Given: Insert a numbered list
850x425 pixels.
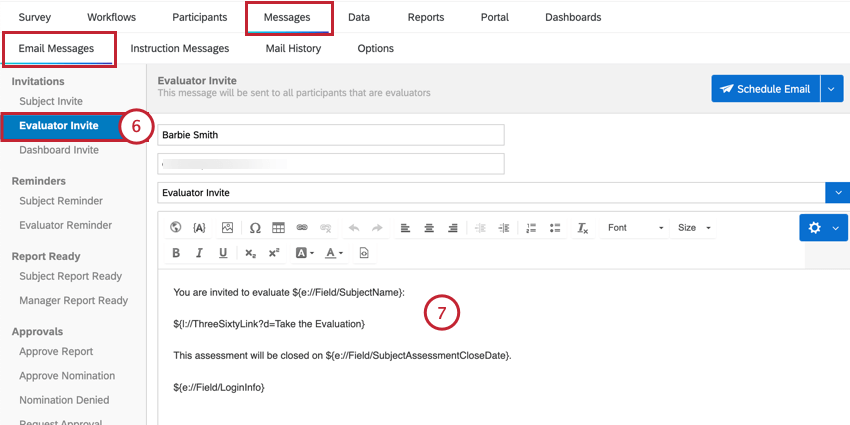Looking at the screenshot, I should [x=531, y=228].
